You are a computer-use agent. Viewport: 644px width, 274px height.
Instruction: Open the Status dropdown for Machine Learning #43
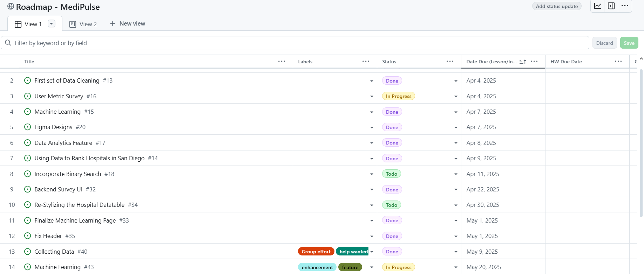pyautogui.click(x=456, y=267)
